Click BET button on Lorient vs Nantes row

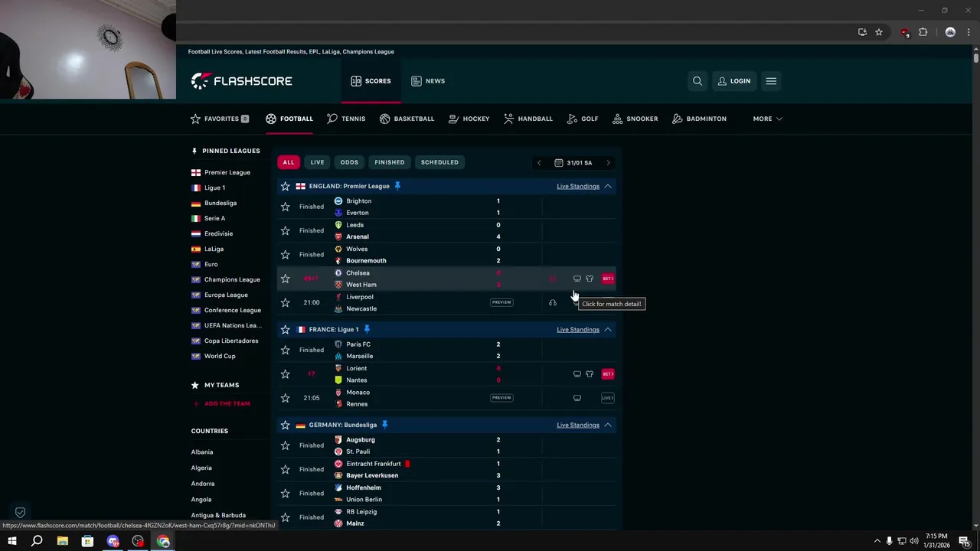click(x=608, y=374)
